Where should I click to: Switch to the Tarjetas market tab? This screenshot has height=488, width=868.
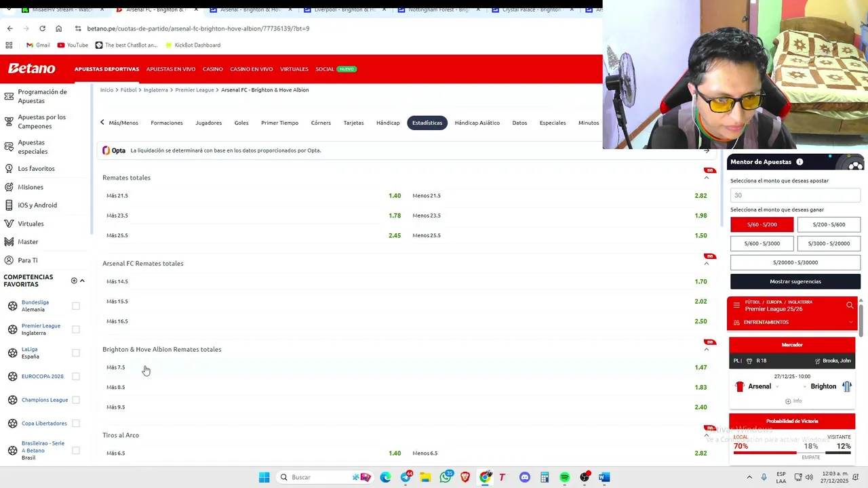click(353, 123)
